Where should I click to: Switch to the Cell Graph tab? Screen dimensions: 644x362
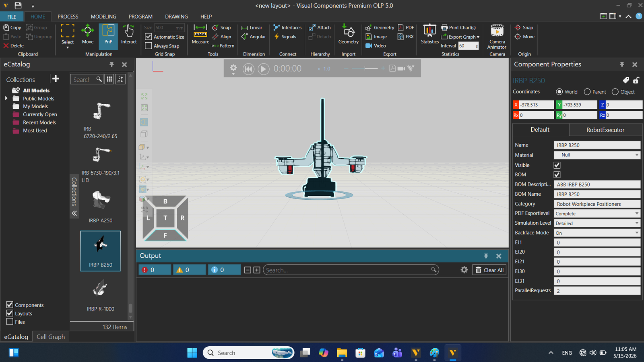(x=51, y=337)
